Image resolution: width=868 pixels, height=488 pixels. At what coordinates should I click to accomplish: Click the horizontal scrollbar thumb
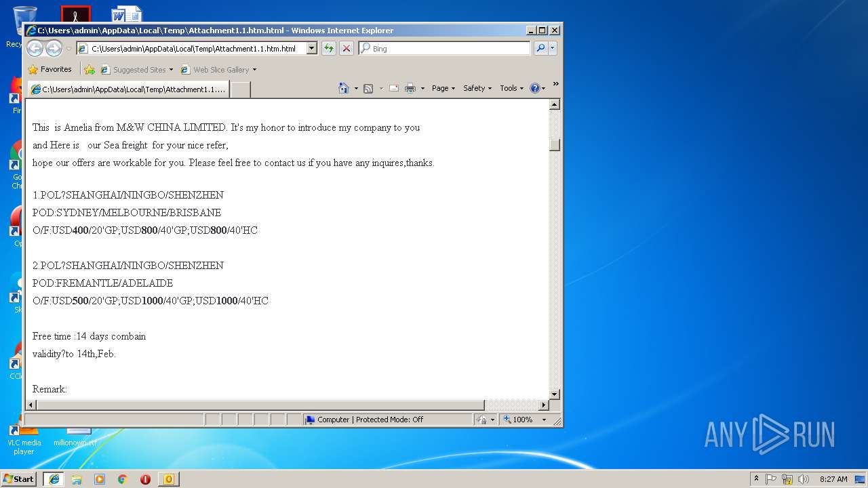tap(261, 405)
